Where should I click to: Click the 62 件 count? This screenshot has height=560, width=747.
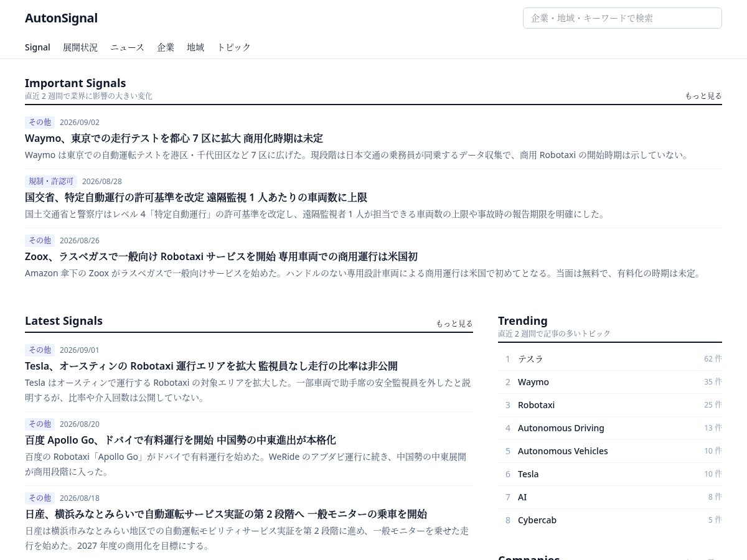(713, 359)
